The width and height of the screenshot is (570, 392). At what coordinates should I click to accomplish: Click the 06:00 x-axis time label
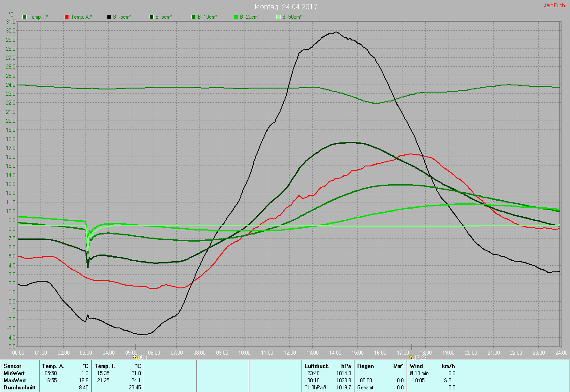(154, 352)
